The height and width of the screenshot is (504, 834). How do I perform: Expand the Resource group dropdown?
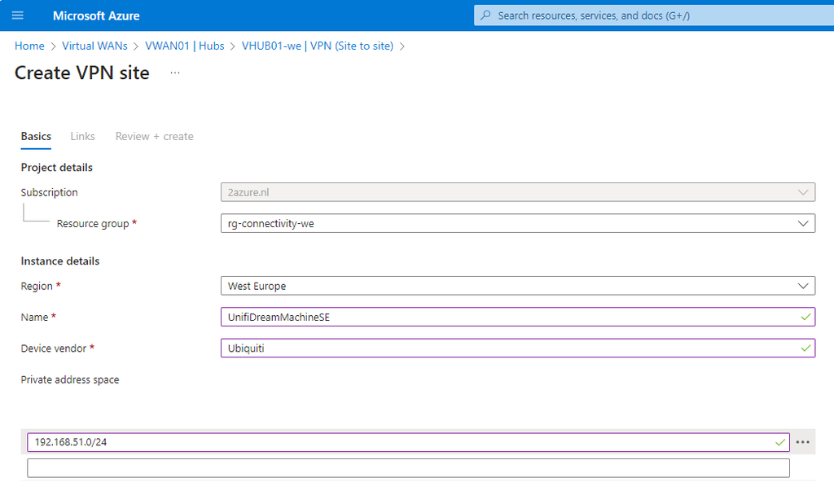point(518,223)
